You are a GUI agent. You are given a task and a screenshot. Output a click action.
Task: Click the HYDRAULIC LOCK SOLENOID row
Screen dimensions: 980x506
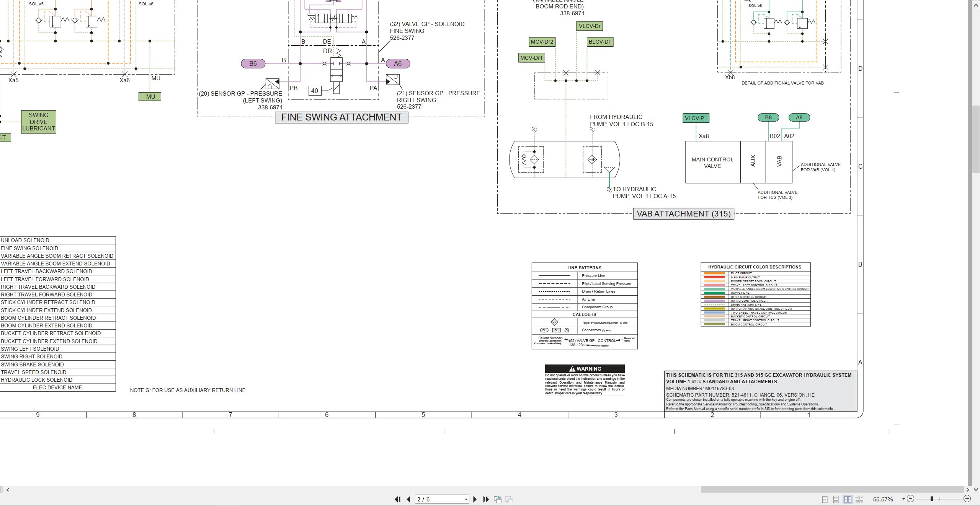(x=57, y=380)
